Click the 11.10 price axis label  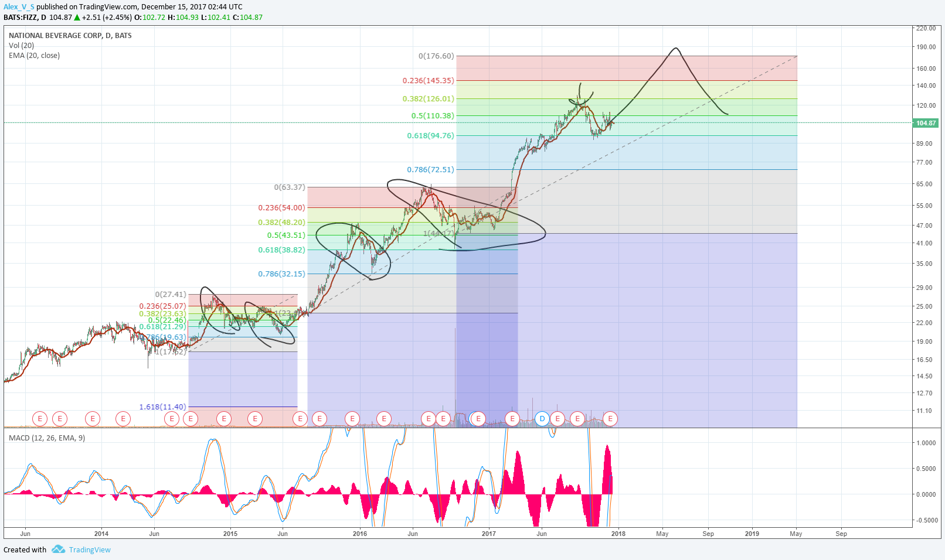[924, 411]
